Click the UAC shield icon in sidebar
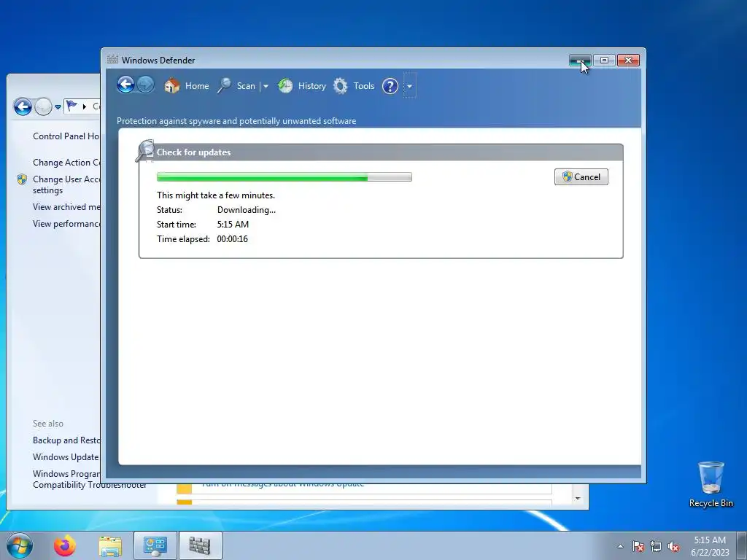Screen dimensions: 747x560 click(22, 179)
